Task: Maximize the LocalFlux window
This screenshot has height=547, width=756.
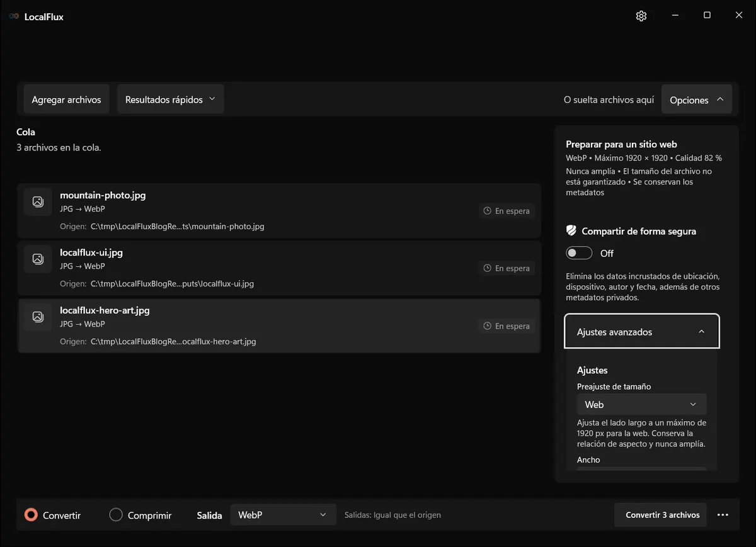Action: 707,16
